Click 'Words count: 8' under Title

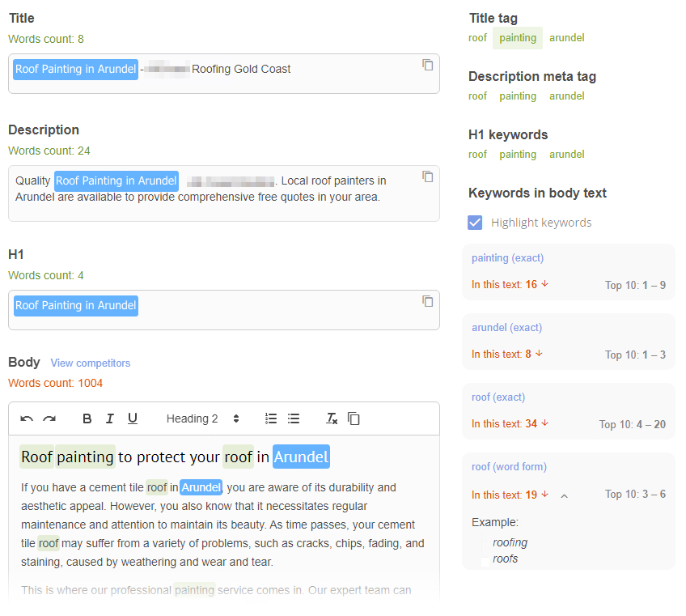[46, 39]
